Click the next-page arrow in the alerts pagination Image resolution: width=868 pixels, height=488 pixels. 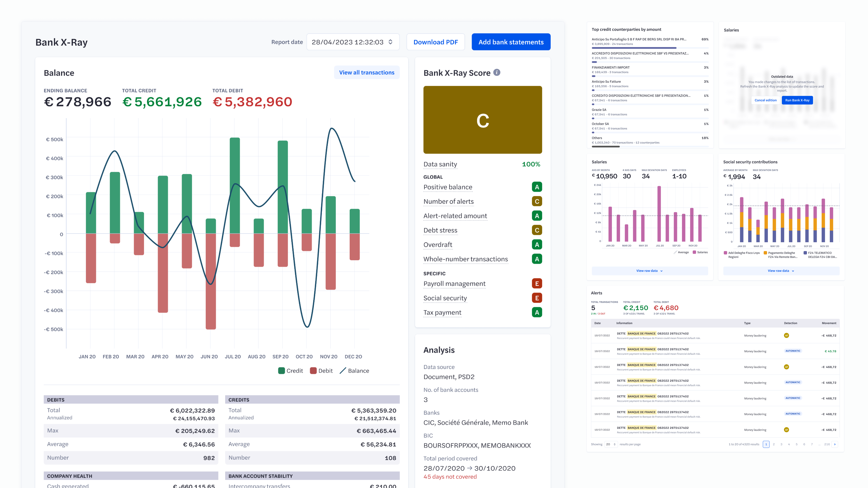point(835,444)
